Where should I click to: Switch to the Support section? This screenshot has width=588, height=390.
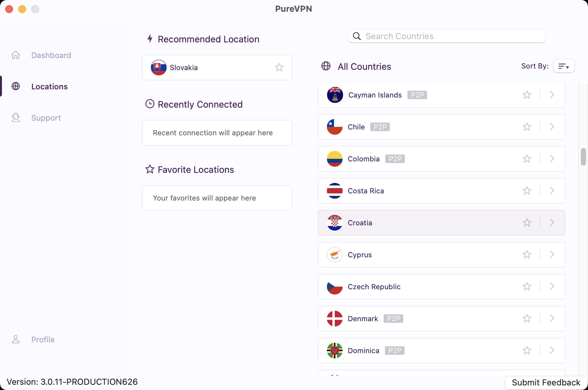[46, 118]
